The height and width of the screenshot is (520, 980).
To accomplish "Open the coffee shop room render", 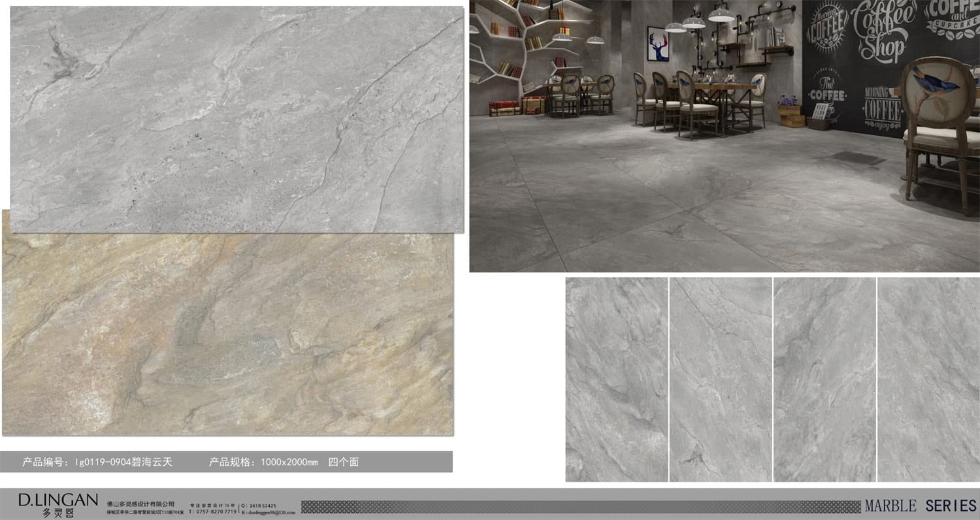I will pyautogui.click(x=725, y=136).
